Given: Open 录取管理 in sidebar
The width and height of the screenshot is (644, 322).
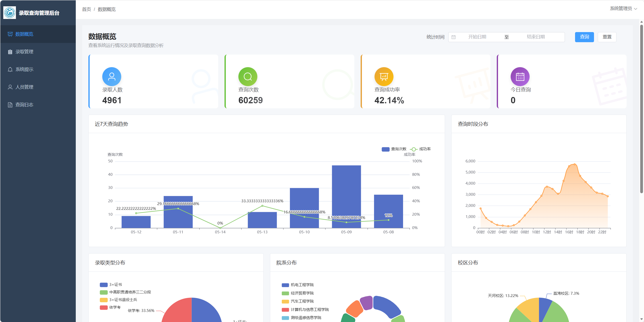Looking at the screenshot, I should [x=38, y=52].
